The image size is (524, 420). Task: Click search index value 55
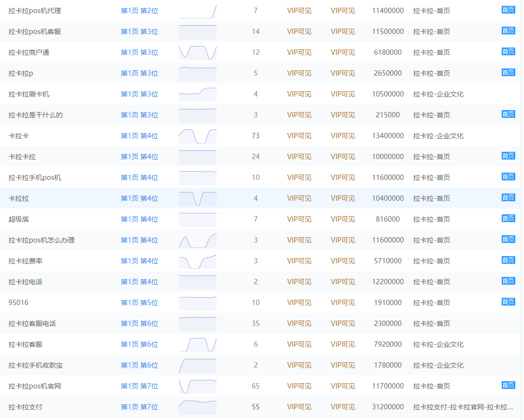point(255,407)
